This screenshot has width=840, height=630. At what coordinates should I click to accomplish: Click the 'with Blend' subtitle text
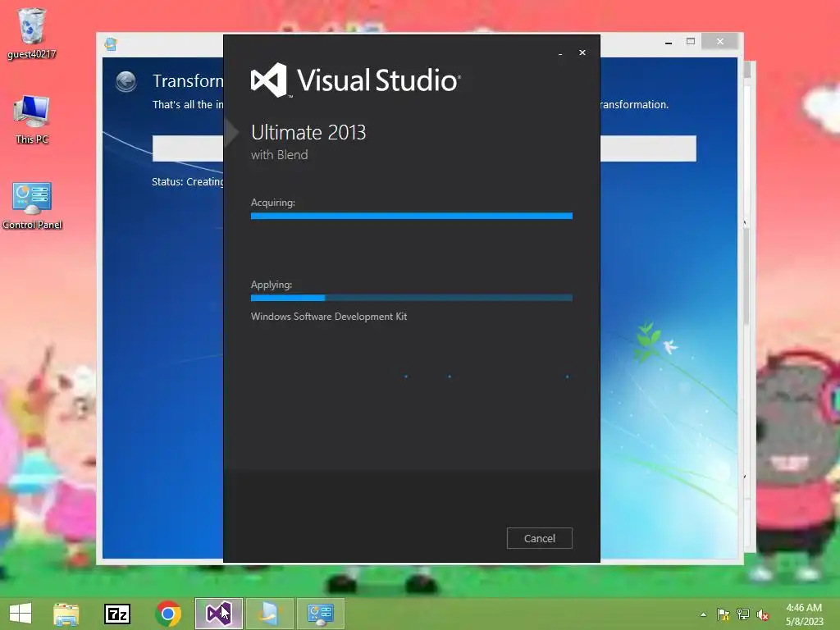(x=279, y=155)
